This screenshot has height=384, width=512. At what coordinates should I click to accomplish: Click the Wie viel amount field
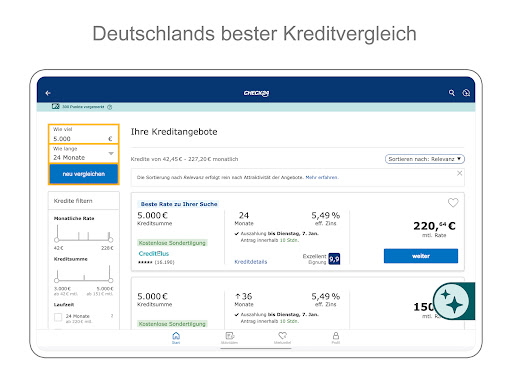pyautogui.click(x=84, y=134)
